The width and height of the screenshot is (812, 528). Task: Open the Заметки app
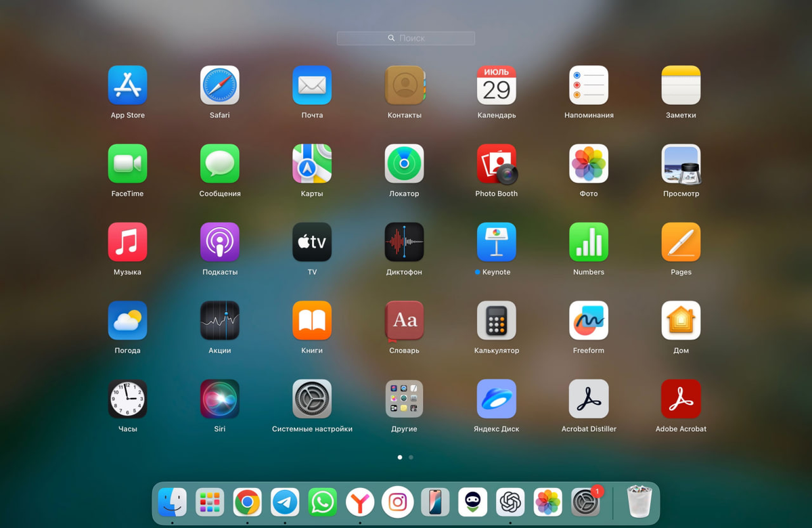(681, 85)
